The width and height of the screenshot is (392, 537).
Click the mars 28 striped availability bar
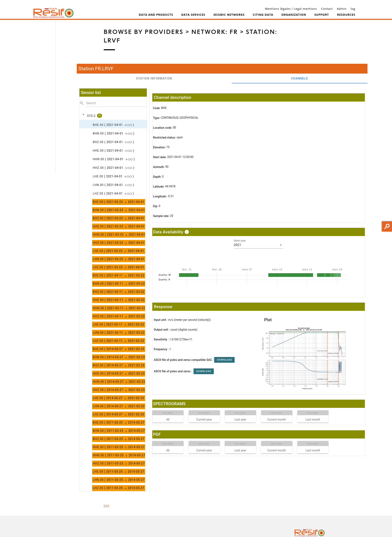[329, 275]
